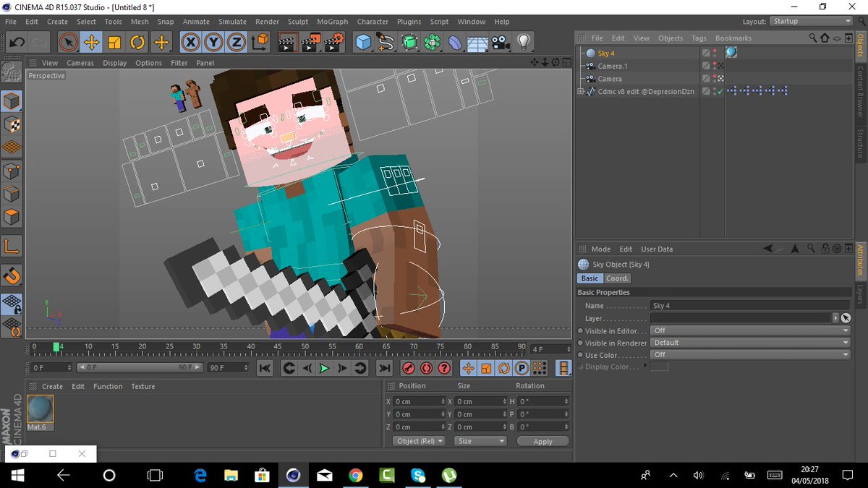Open the Floor environment objects icon
Screen dimensions: 868x488
(x=477, y=42)
